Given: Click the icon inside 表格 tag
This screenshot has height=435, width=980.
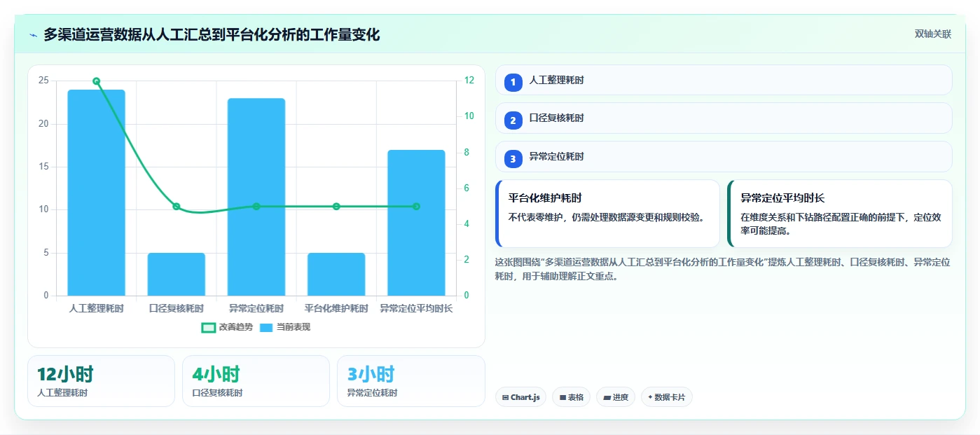Looking at the screenshot, I should pyautogui.click(x=563, y=398).
